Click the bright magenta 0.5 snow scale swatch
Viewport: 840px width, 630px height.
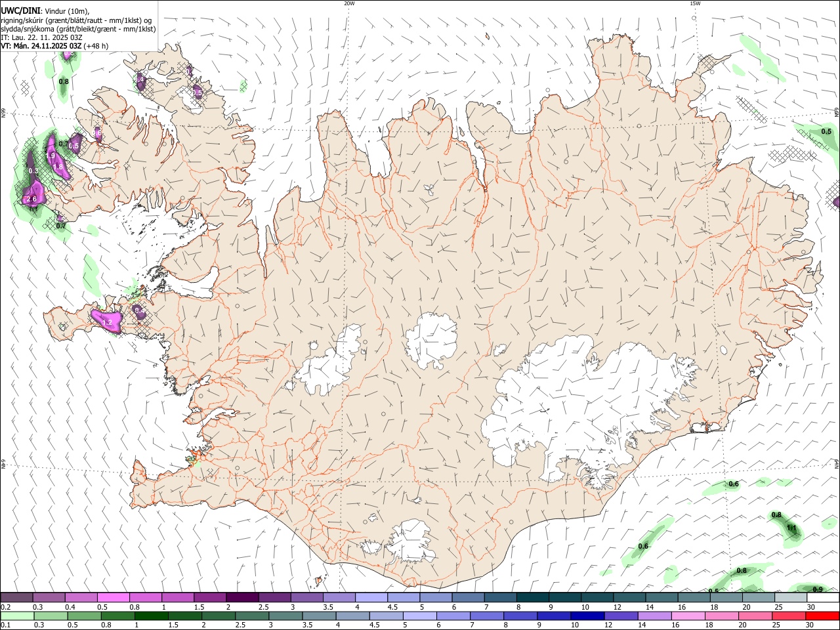click(x=113, y=597)
